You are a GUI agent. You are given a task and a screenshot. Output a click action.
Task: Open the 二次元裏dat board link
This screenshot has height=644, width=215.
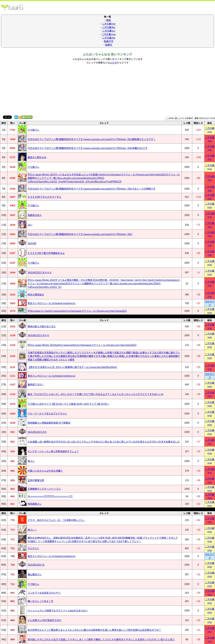pos(109,38)
